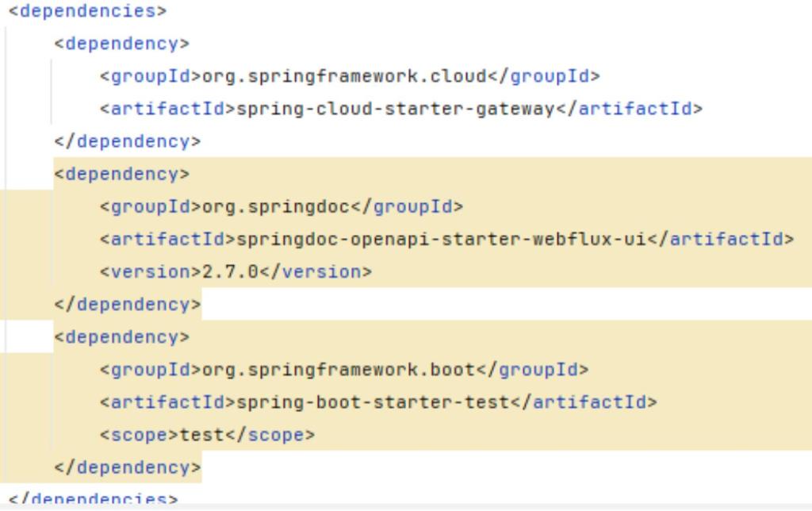Click closing dependency tag after scope line
The image size is (812, 511).
(128, 467)
